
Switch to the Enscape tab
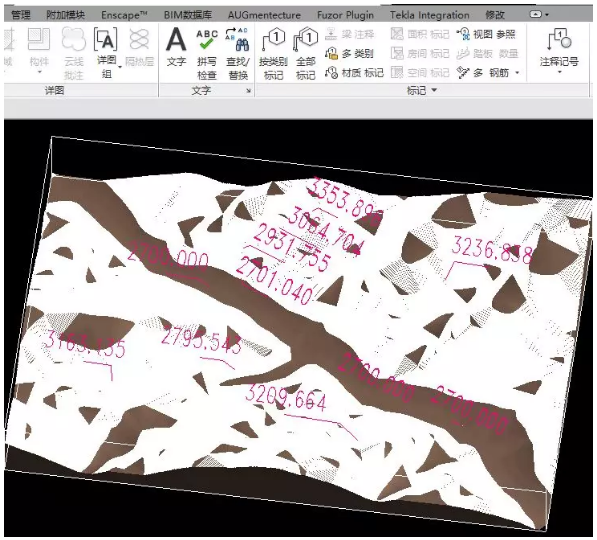coord(124,15)
